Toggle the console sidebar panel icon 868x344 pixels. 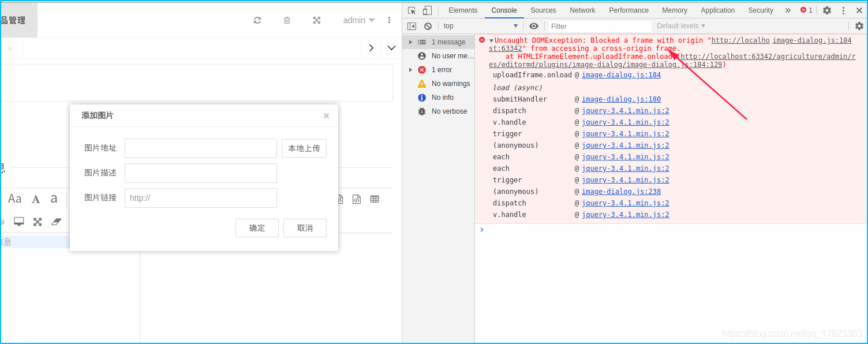click(x=411, y=26)
